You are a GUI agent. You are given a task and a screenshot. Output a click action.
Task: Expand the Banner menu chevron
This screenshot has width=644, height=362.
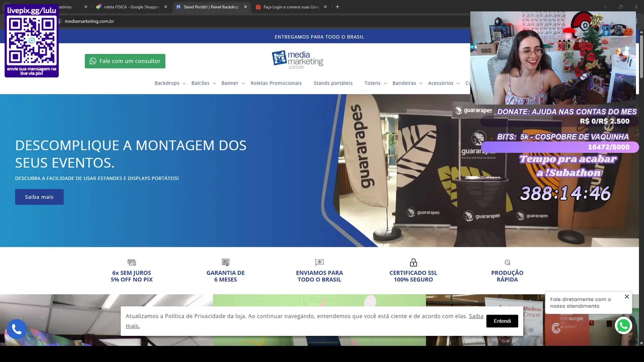click(x=243, y=83)
